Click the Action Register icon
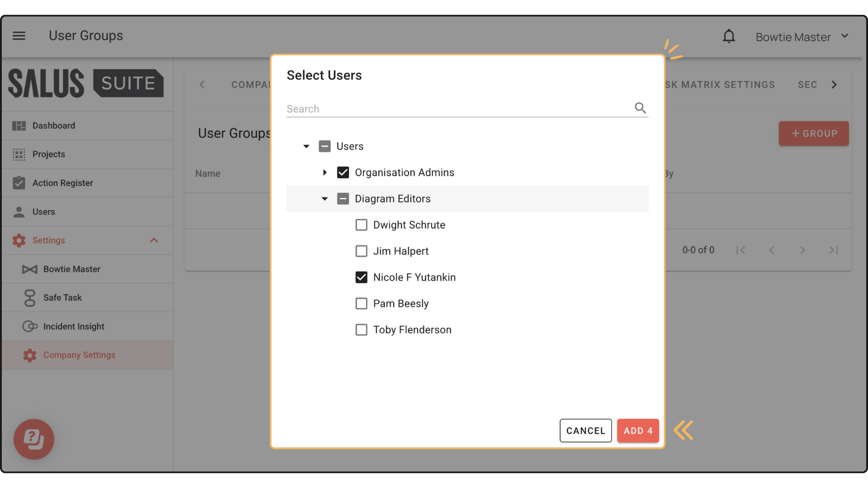 coord(19,183)
